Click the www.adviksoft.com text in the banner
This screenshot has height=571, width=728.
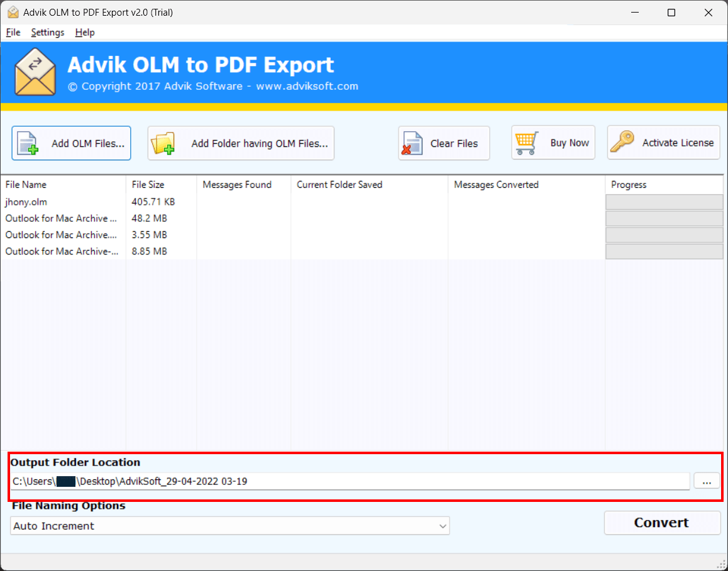pos(307,86)
